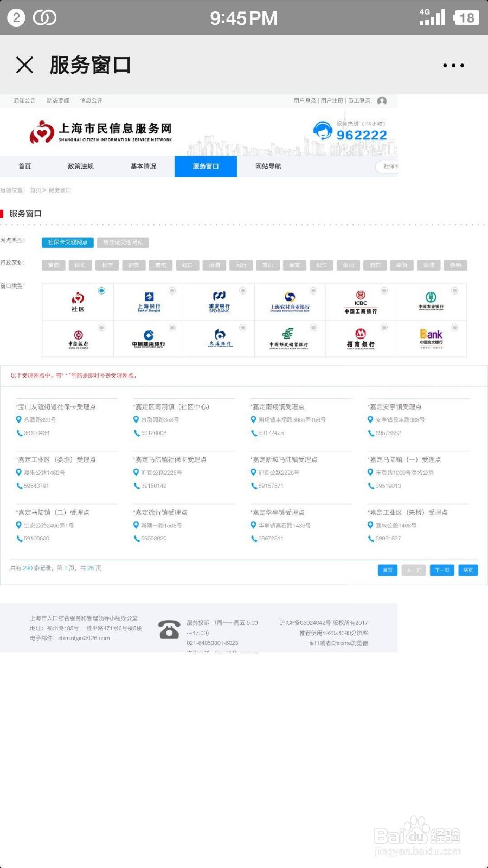The width and height of the screenshot is (488, 868).
Task: Filter by 嘉定 district
Action: point(294,265)
